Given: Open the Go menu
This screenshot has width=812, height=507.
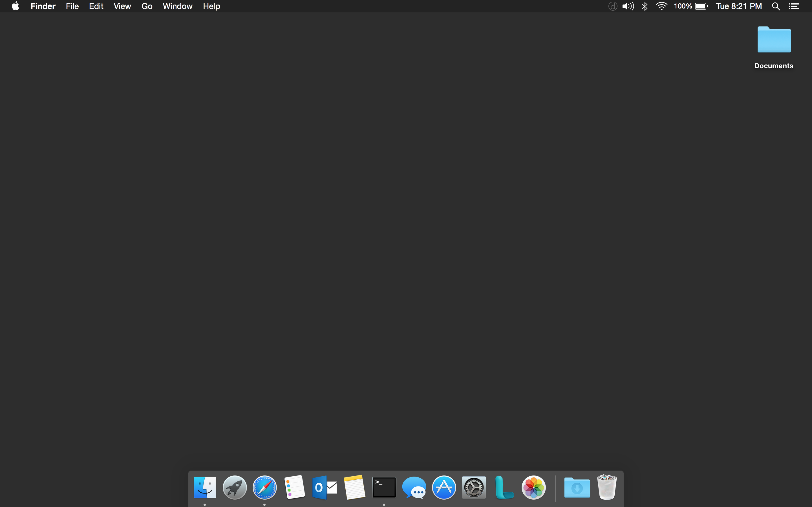Looking at the screenshot, I should tap(147, 6).
